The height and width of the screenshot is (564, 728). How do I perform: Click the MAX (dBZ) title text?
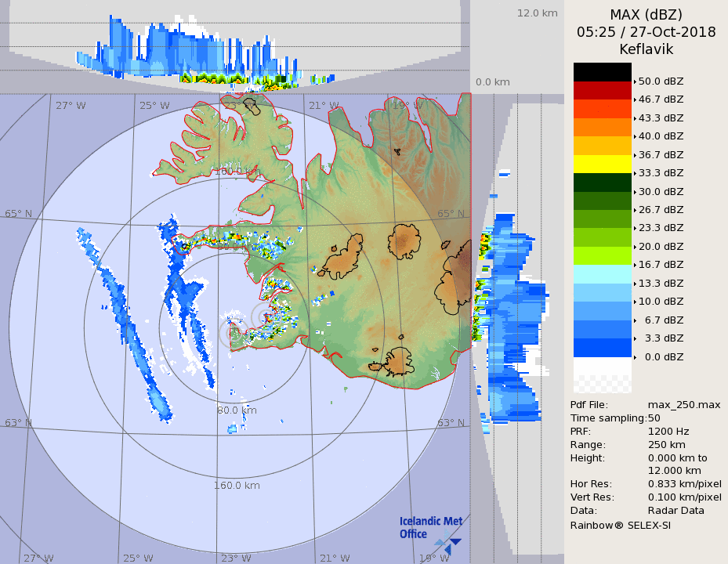646,14
